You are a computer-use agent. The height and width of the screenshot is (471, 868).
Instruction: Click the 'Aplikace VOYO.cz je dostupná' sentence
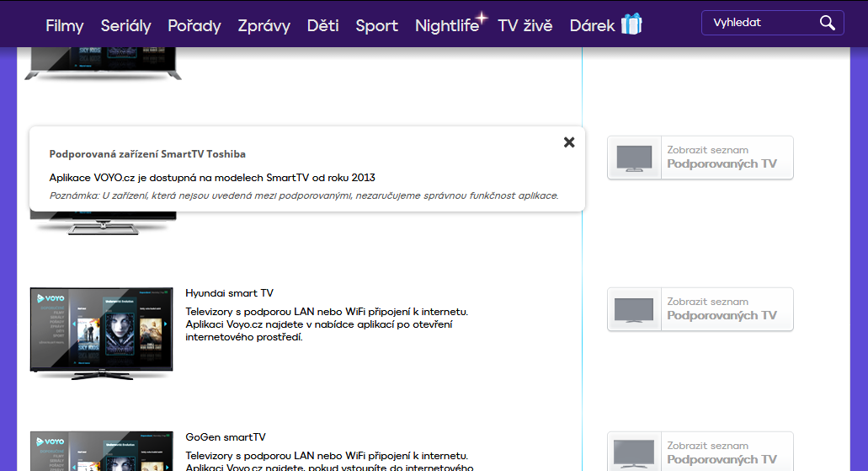point(212,177)
